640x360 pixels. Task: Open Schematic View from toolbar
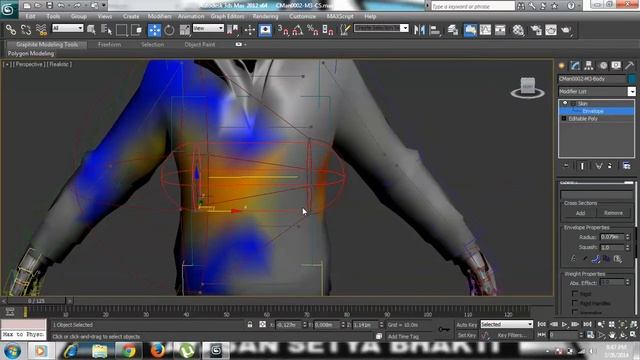coord(500,30)
